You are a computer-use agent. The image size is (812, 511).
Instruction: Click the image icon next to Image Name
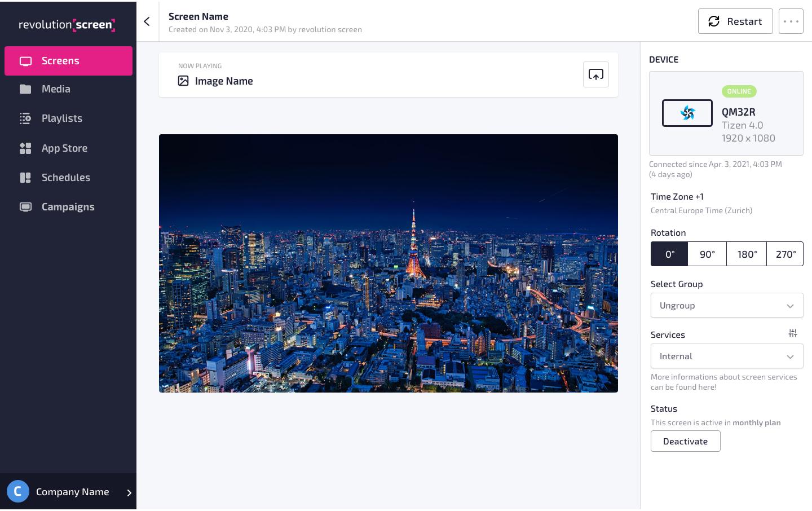tap(183, 81)
